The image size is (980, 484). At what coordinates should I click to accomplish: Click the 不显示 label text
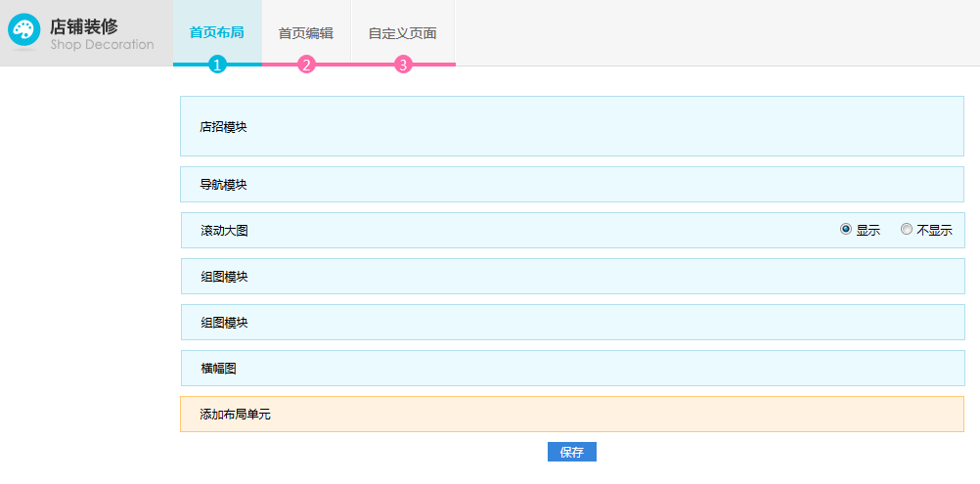[x=934, y=231]
